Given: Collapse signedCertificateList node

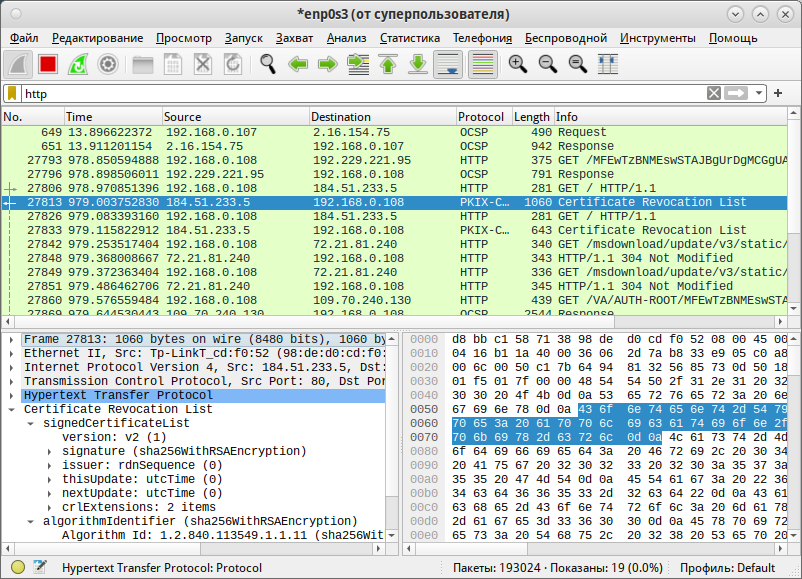Looking at the screenshot, I should click(x=31, y=424).
